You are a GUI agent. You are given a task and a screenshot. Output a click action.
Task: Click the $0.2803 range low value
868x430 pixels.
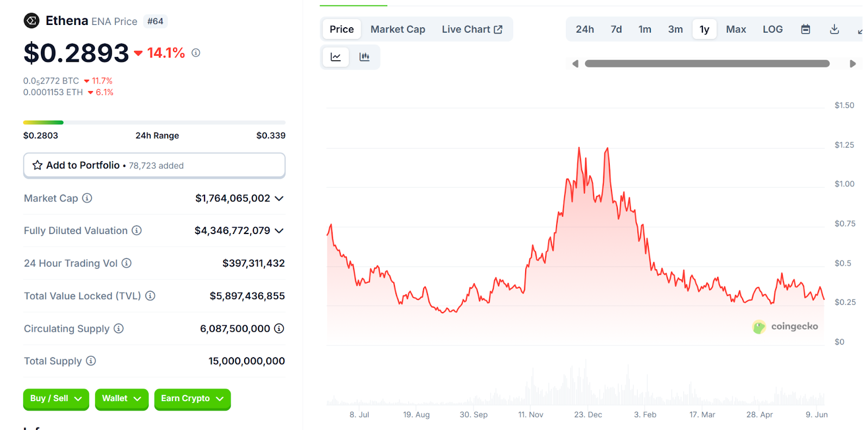pyautogui.click(x=41, y=136)
